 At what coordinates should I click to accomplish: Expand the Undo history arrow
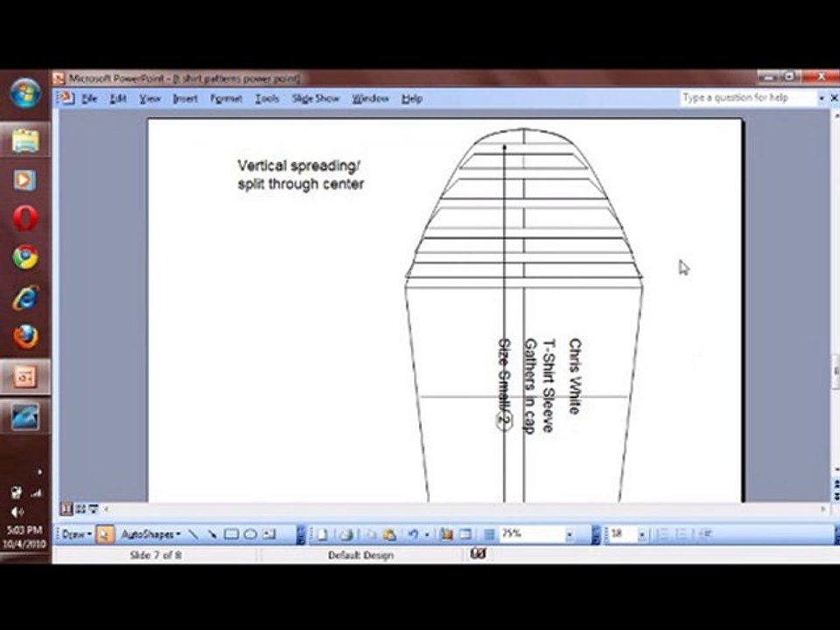click(426, 535)
